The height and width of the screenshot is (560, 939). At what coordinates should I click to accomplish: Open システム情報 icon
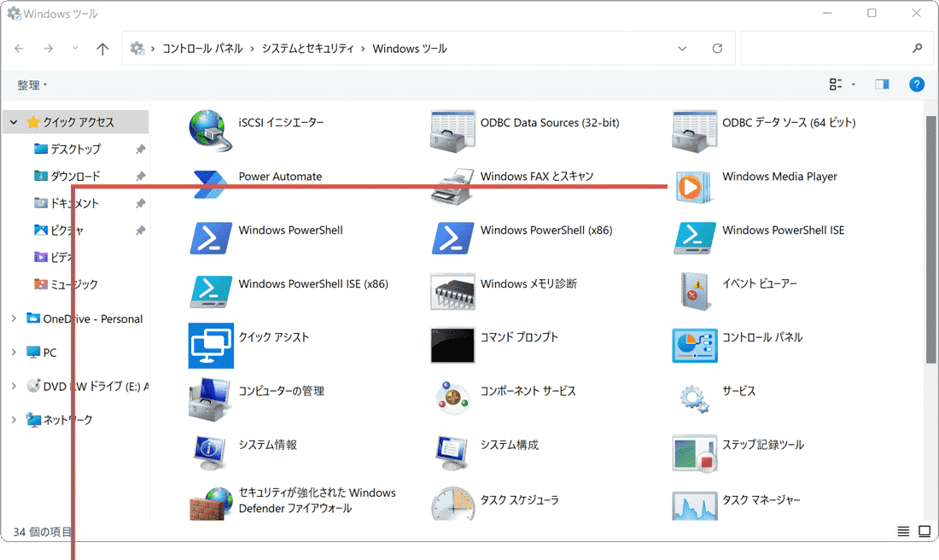tap(210, 452)
